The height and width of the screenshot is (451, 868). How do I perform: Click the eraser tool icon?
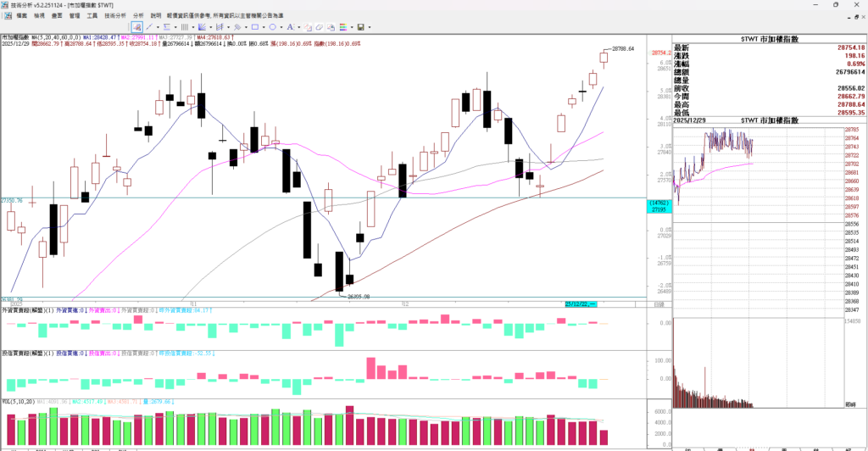pos(320,27)
